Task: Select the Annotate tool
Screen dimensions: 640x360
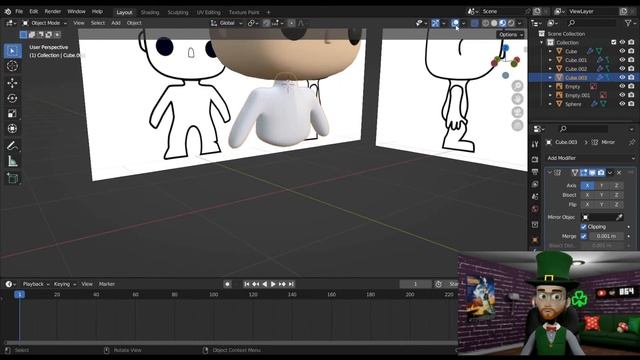Action: coord(12,146)
